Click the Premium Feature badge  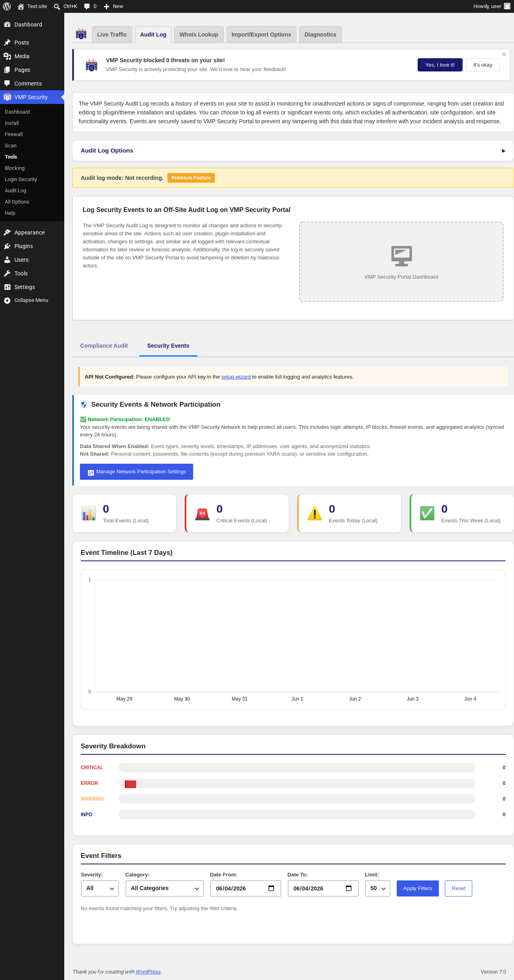coord(191,178)
